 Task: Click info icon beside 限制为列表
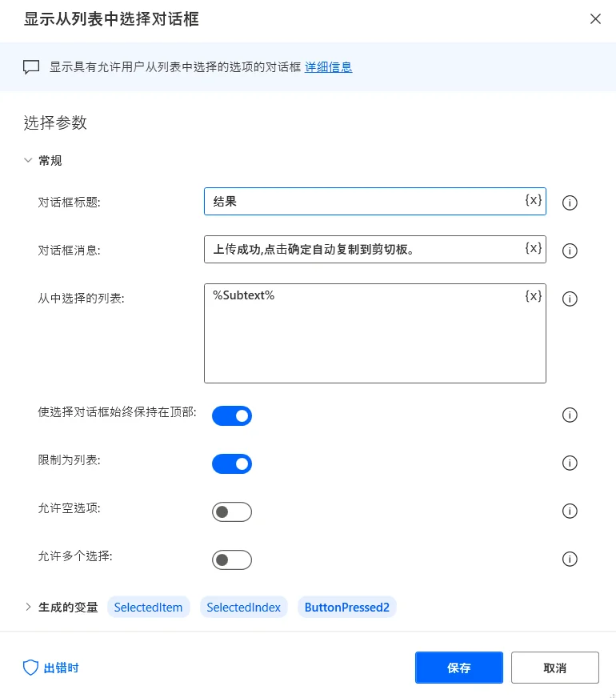tap(570, 463)
